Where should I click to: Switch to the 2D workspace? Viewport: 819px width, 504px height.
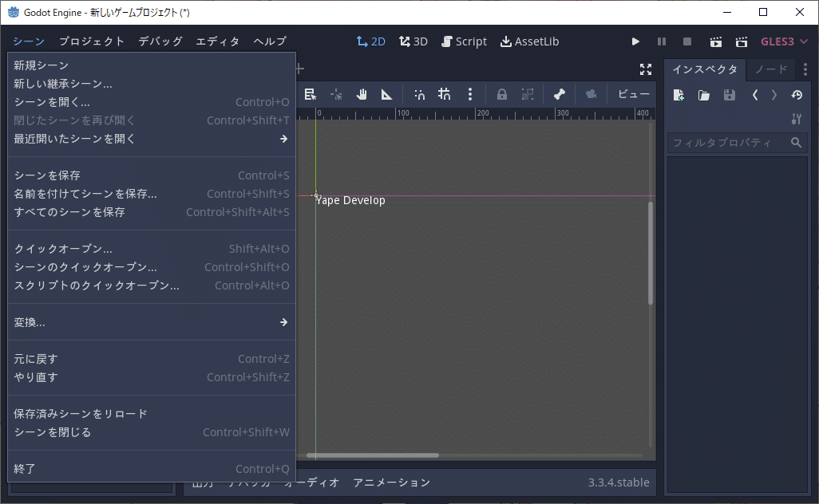371,41
